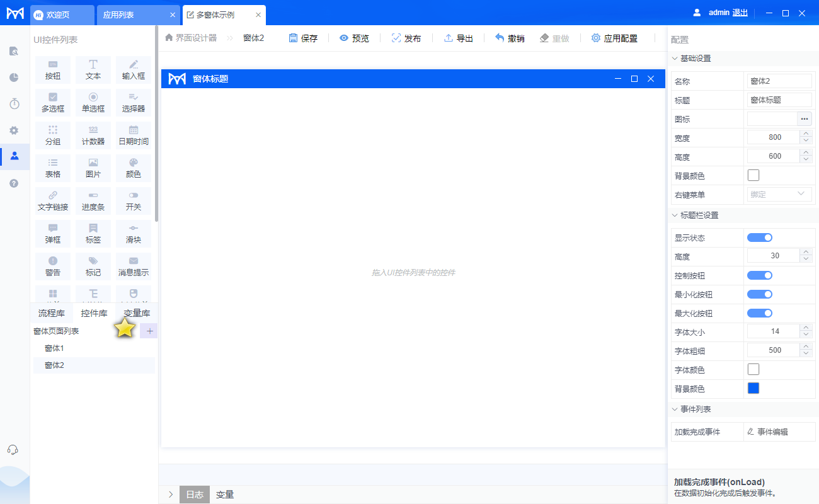Add the 按钮 button widget
Image resolution: width=819 pixels, height=504 pixels.
(x=53, y=70)
